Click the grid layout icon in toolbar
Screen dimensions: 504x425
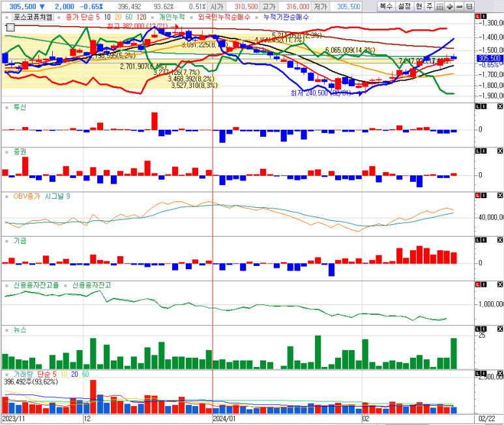pos(439,6)
